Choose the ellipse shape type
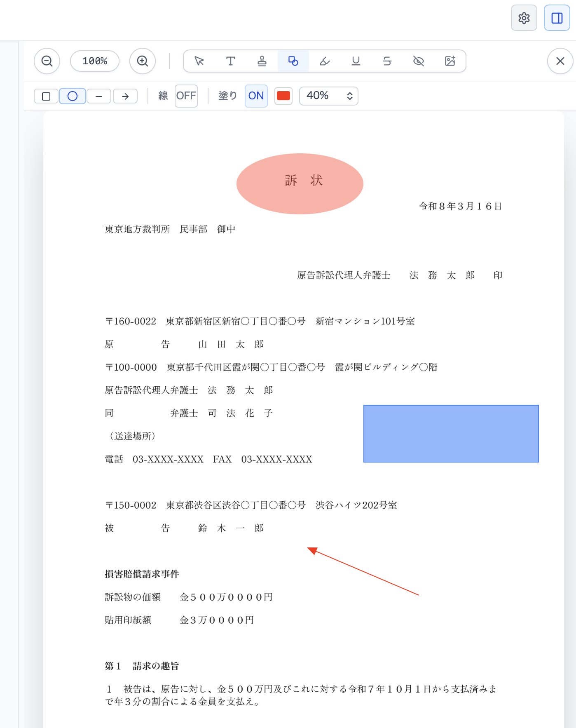 click(73, 96)
